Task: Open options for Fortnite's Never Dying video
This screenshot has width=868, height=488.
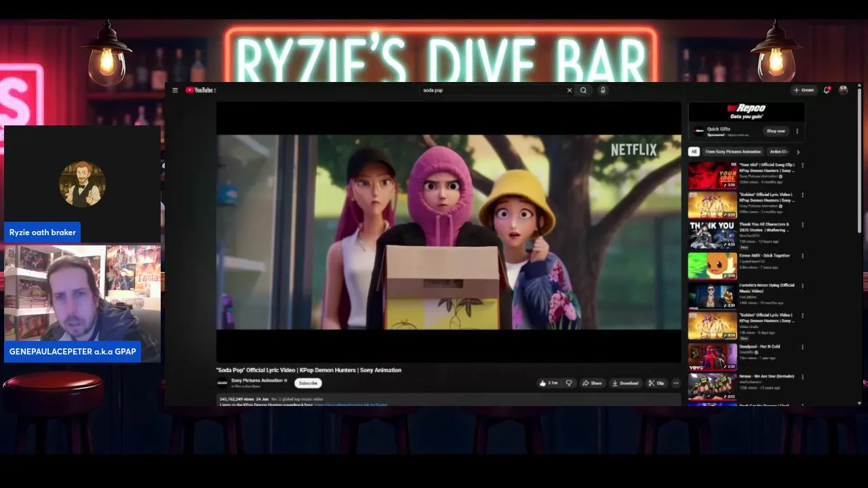Action: click(803, 286)
